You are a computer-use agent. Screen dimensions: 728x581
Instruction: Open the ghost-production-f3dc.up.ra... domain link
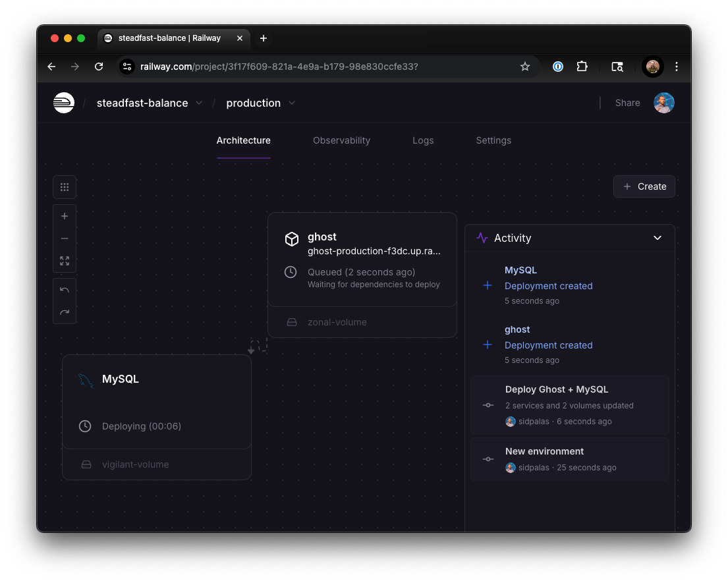pyautogui.click(x=374, y=251)
